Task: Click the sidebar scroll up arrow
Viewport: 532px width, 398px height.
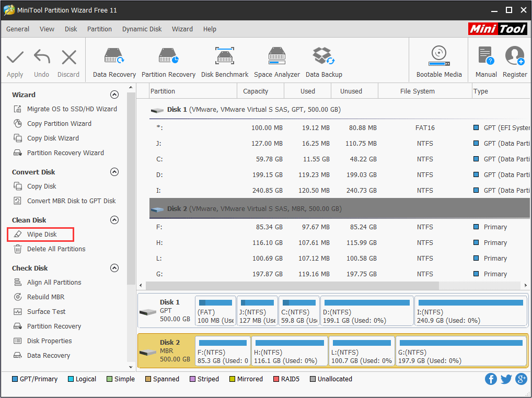Action: click(x=131, y=88)
